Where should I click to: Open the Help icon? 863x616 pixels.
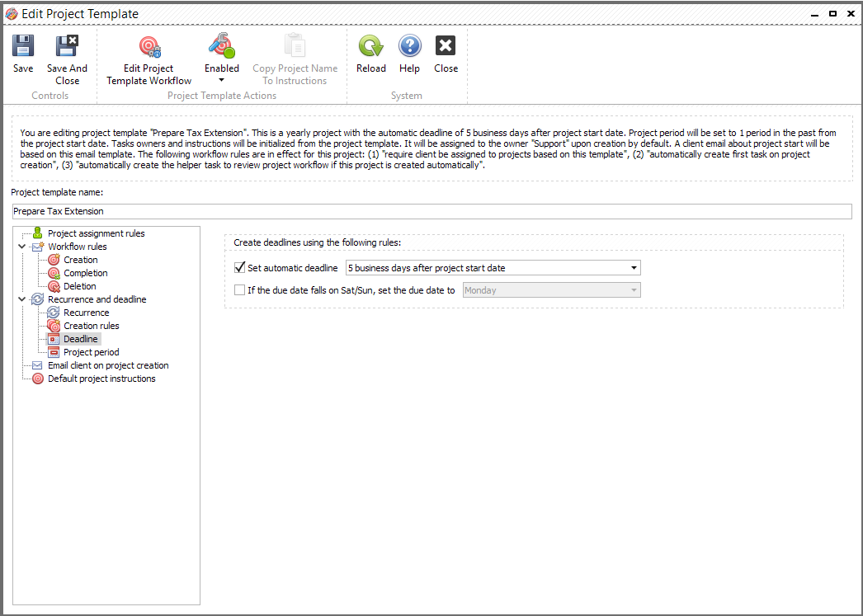(409, 45)
